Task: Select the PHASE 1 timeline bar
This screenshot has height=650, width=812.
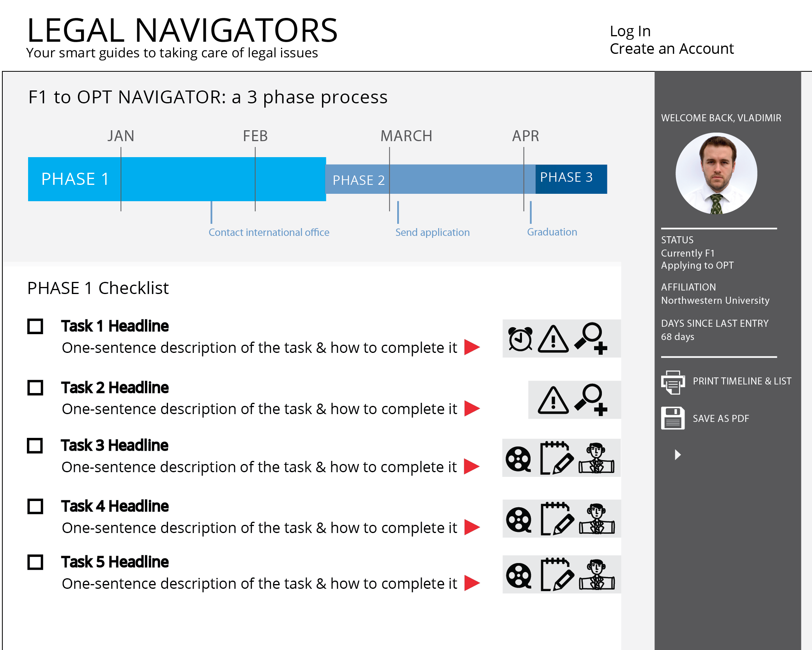Action: coord(177,179)
